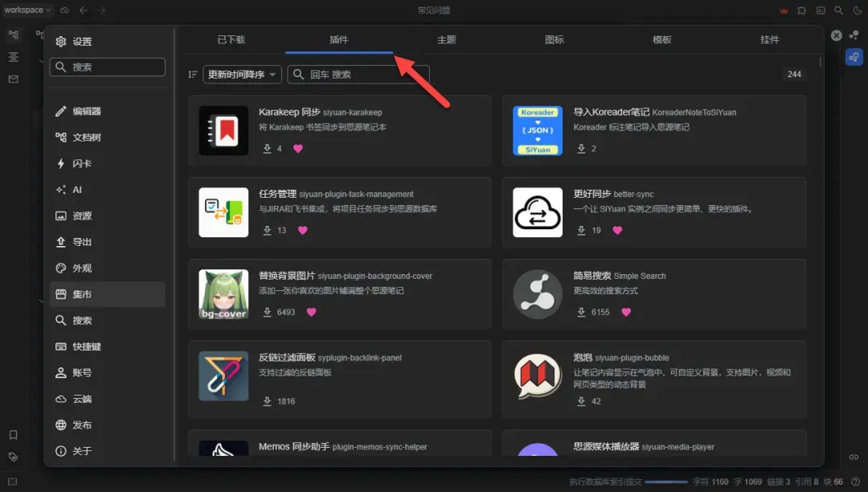This screenshot has width=868, height=492.
Task: Go forward with the right arrow icon
Action: [x=102, y=10]
